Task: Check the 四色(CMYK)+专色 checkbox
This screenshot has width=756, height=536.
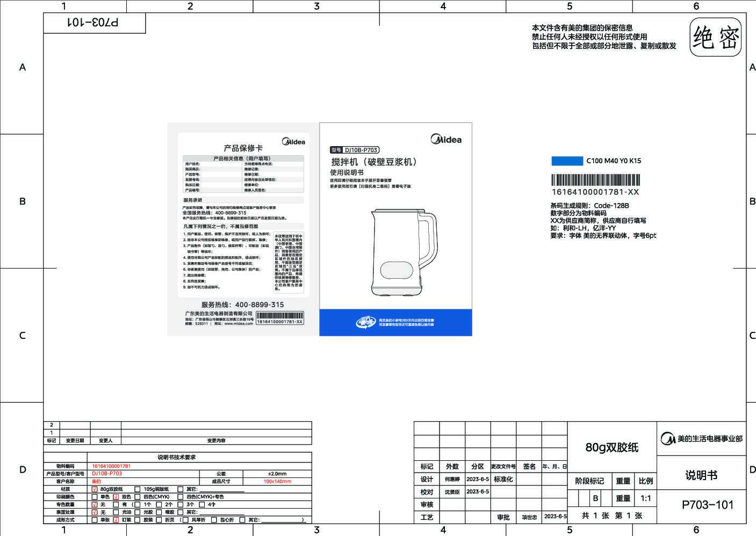Action: pos(181,497)
